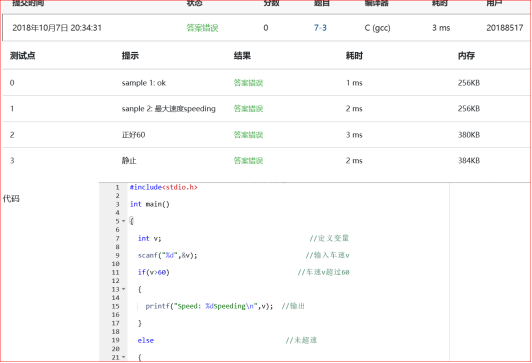This screenshot has width=532, height=363.
Task: Click test point number 0
Action: coord(12,83)
